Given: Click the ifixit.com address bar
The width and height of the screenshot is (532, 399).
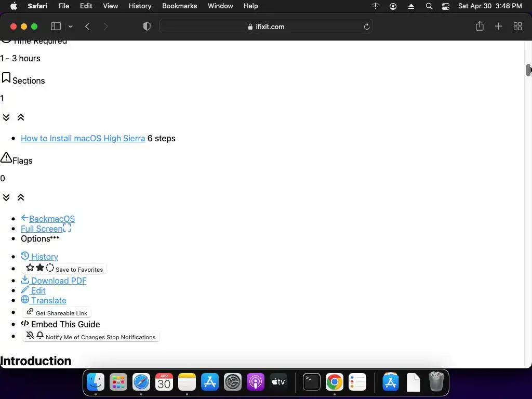Looking at the screenshot, I should [266, 26].
